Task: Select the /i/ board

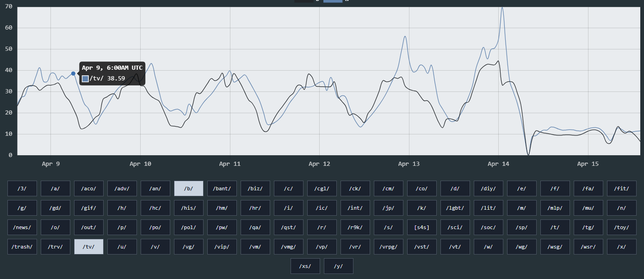Action: [289, 208]
